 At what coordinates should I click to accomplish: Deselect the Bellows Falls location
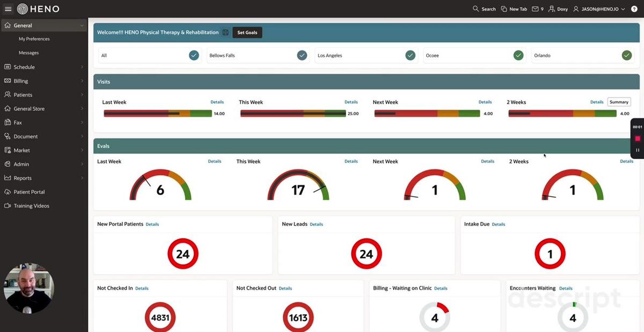tap(302, 55)
